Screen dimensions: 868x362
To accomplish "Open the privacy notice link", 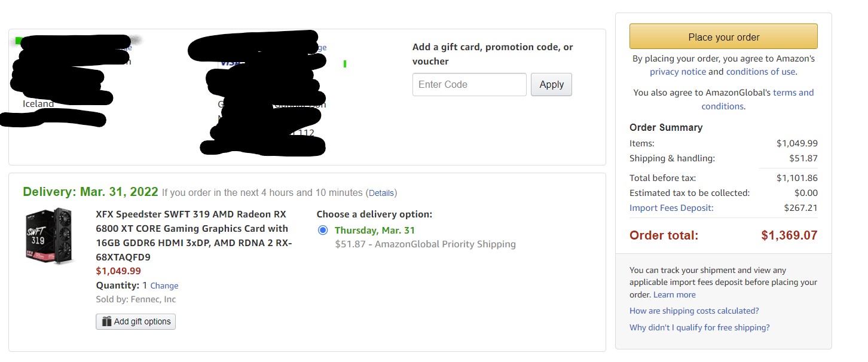I will click(x=677, y=72).
